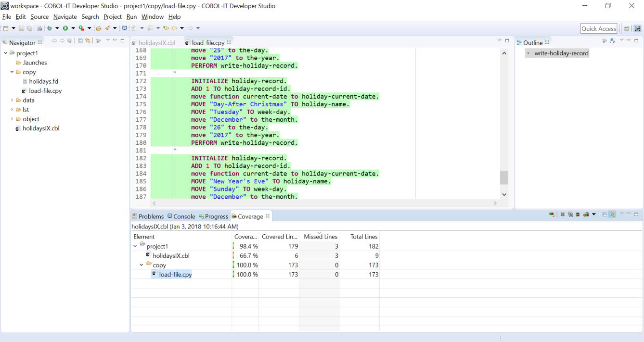Screen dimensions: 644x342
Task: Click the green Run button in toolbar
Action: (x=65, y=29)
